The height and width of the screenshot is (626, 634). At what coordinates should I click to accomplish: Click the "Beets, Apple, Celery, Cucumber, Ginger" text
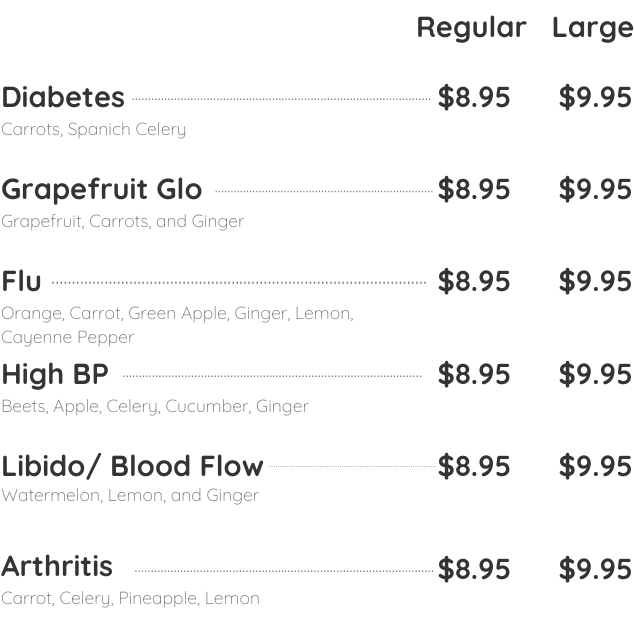pyautogui.click(x=154, y=407)
